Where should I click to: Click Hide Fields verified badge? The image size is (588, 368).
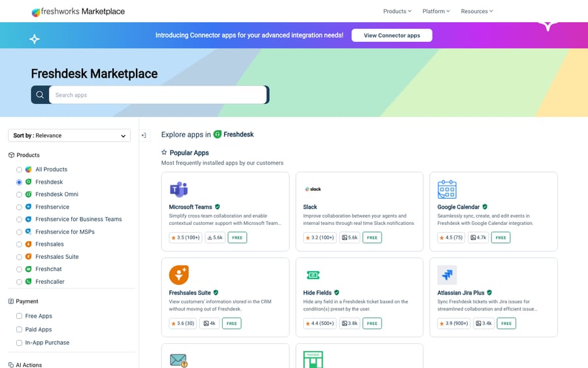tap(336, 293)
